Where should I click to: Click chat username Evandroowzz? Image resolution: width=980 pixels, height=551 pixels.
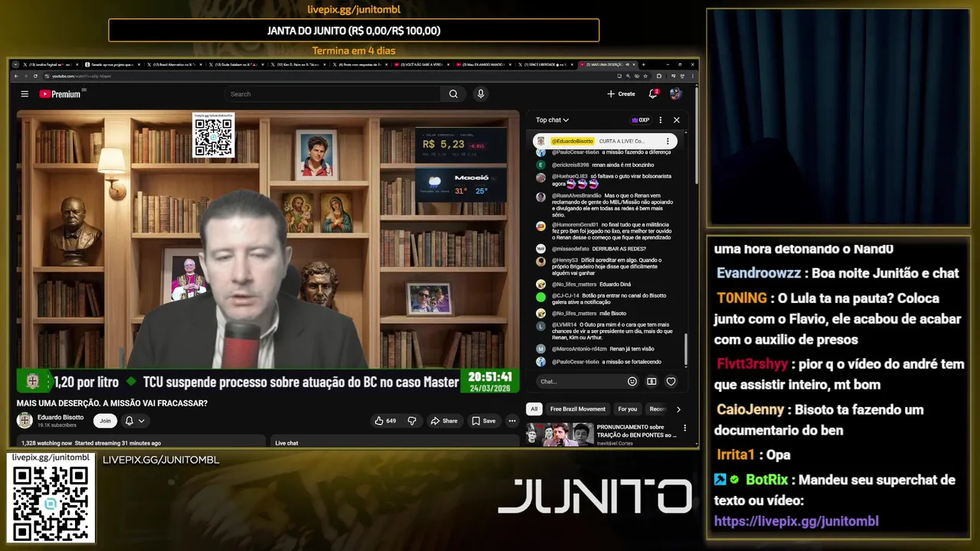(759, 273)
